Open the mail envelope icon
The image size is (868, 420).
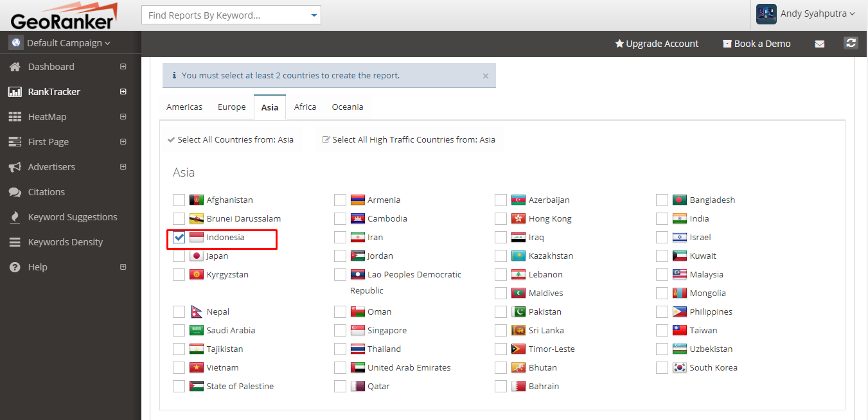pos(820,44)
